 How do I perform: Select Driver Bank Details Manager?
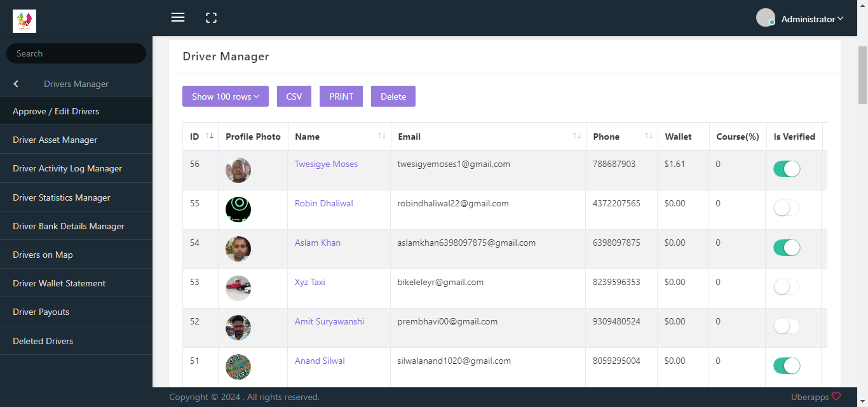[76, 226]
